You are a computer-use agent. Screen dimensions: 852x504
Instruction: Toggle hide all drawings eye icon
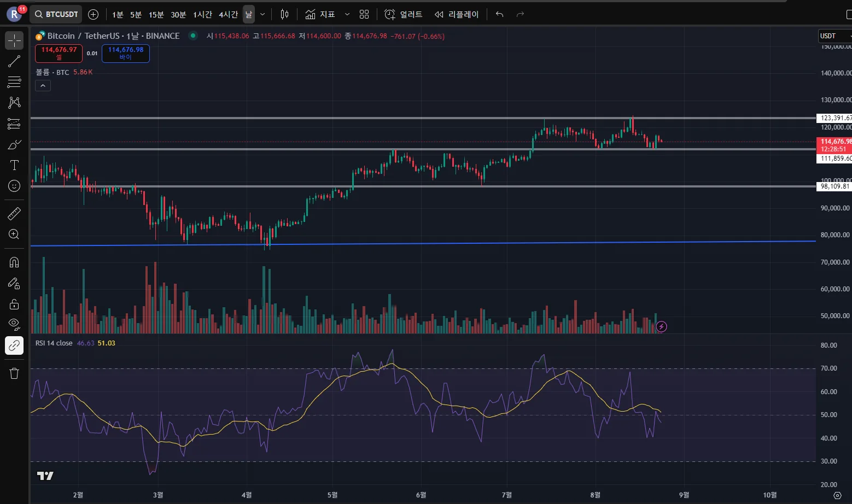14,325
